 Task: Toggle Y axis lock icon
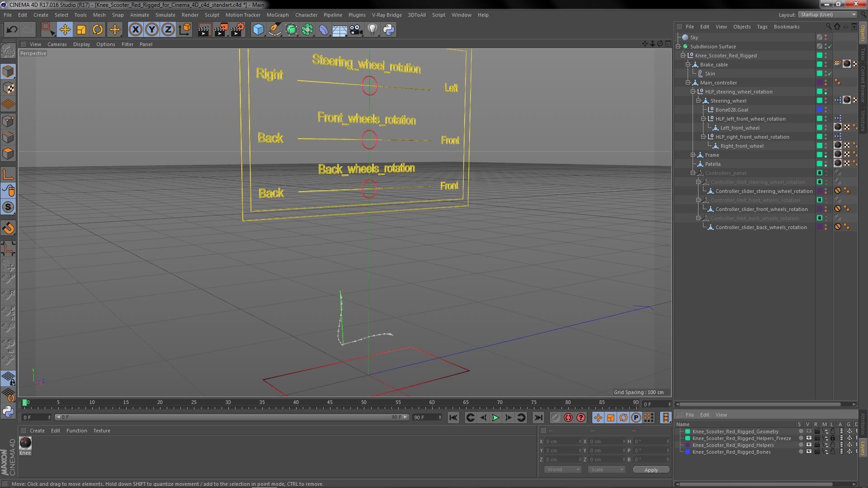click(x=152, y=30)
